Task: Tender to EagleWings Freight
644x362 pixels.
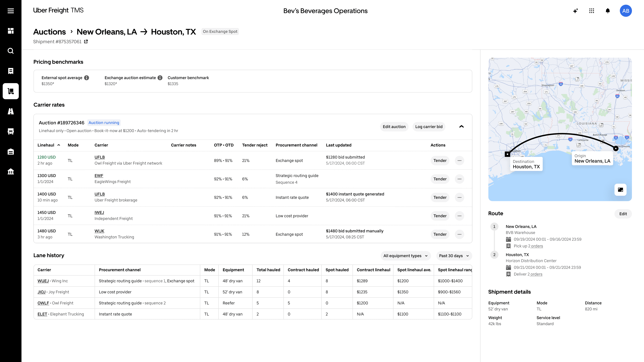Action: (x=440, y=179)
